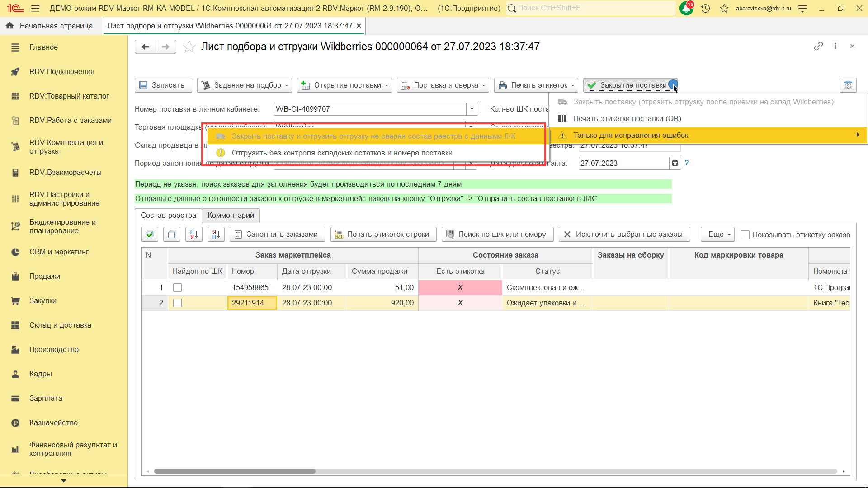
Task: Expand the supply number combo box arrow
Action: [x=472, y=109]
